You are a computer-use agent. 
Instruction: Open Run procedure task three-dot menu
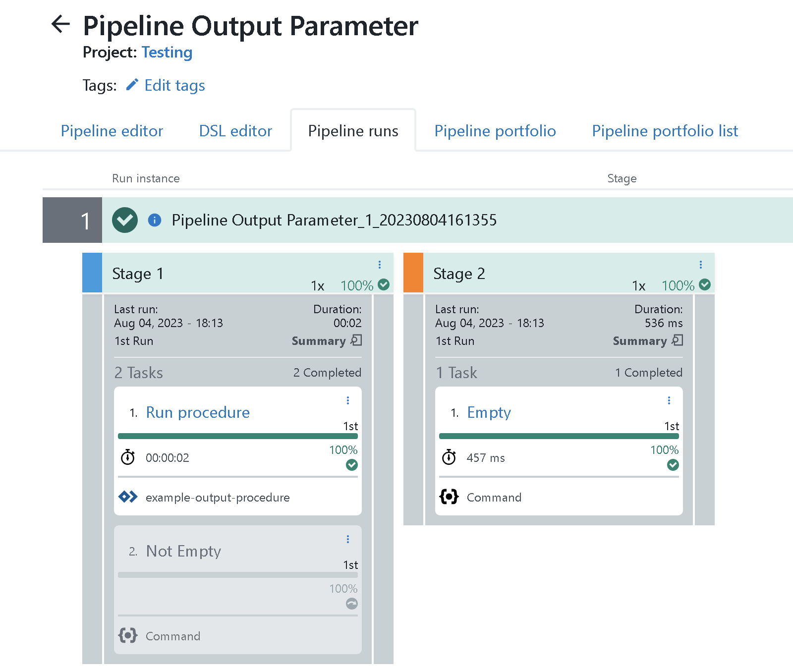click(348, 400)
